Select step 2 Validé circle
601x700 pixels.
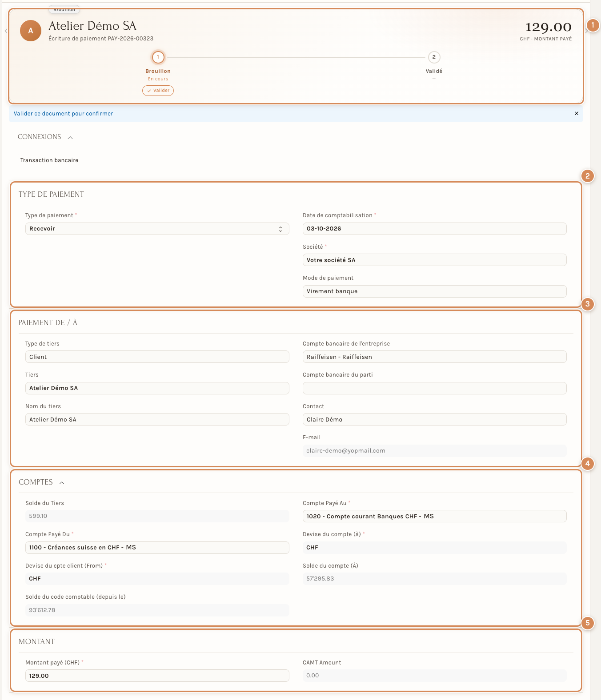tap(434, 57)
